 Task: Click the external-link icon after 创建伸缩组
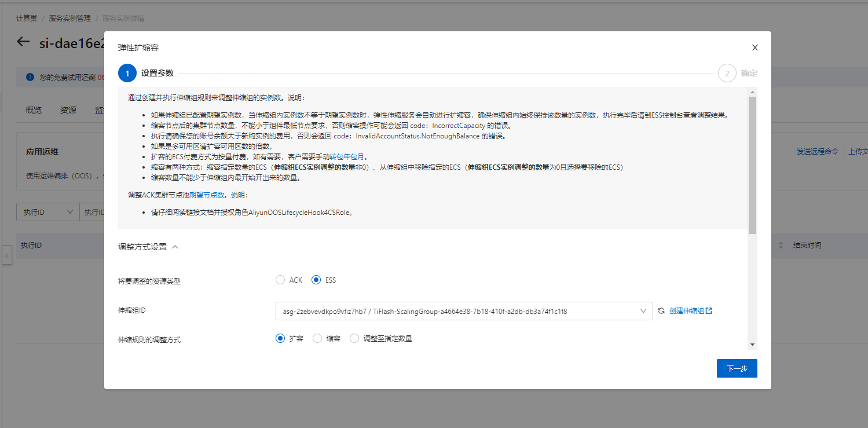[x=709, y=311]
